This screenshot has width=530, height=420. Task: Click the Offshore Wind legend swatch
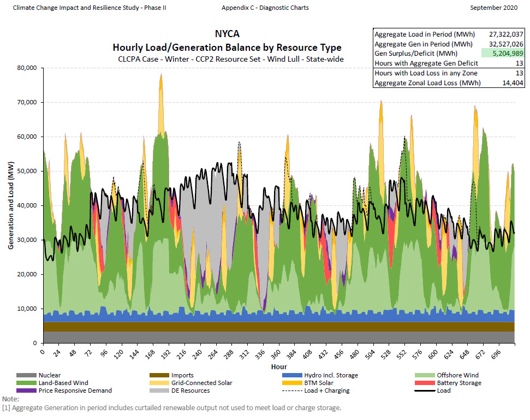coord(425,375)
